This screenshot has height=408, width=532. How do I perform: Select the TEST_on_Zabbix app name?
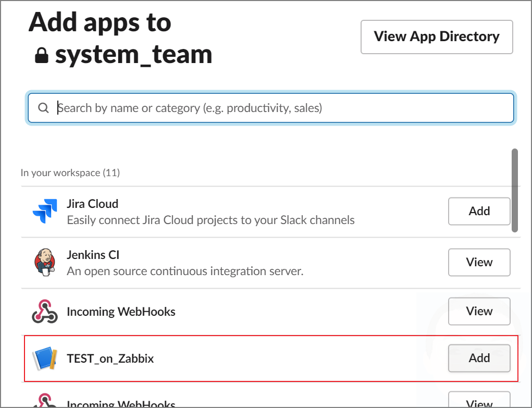click(x=110, y=358)
